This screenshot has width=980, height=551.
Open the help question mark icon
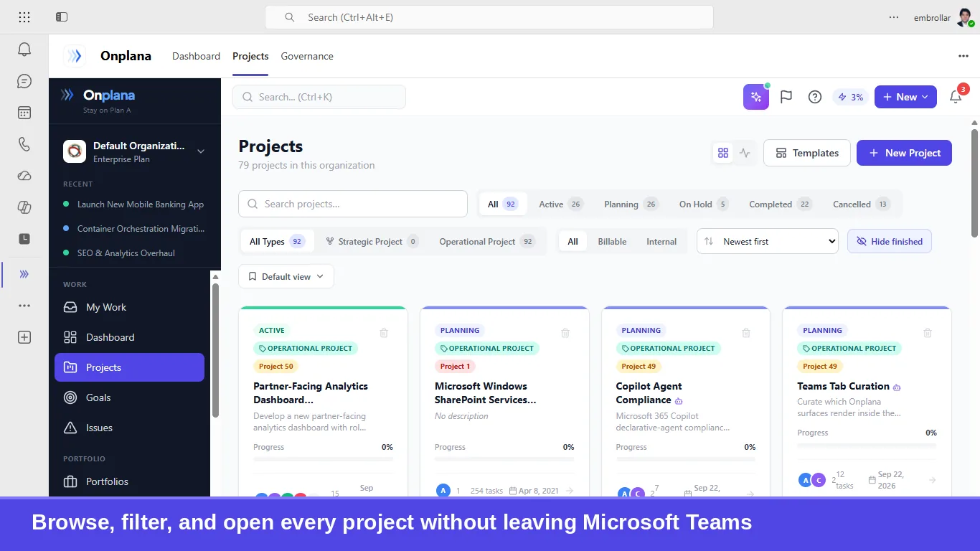[815, 97]
